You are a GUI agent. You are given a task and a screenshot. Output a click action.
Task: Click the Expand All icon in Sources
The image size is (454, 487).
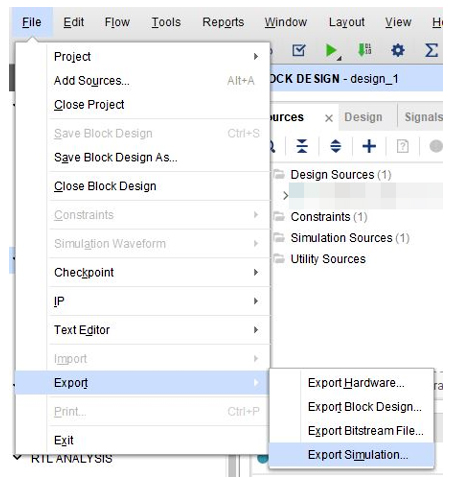click(x=335, y=146)
